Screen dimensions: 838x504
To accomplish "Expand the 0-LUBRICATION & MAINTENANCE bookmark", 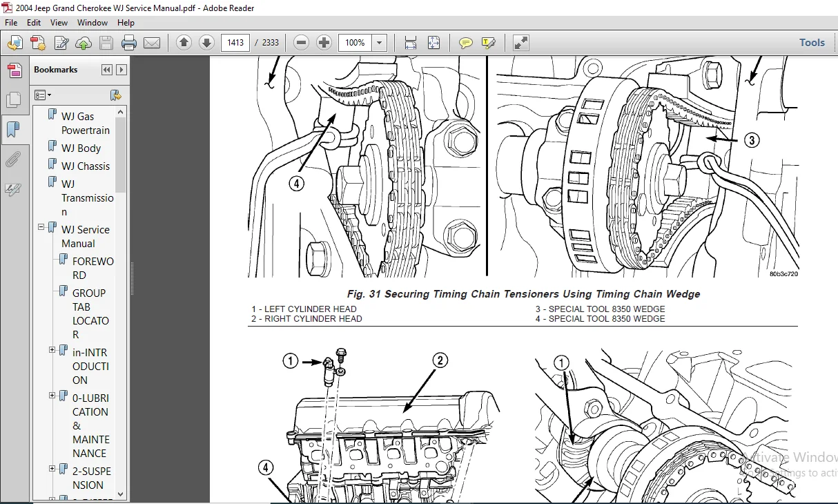I will (52, 396).
